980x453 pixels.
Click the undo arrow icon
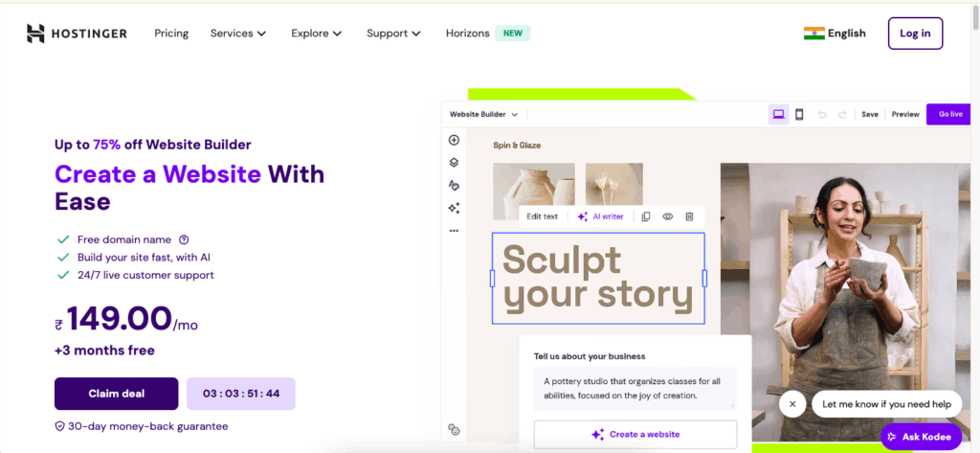tap(821, 114)
